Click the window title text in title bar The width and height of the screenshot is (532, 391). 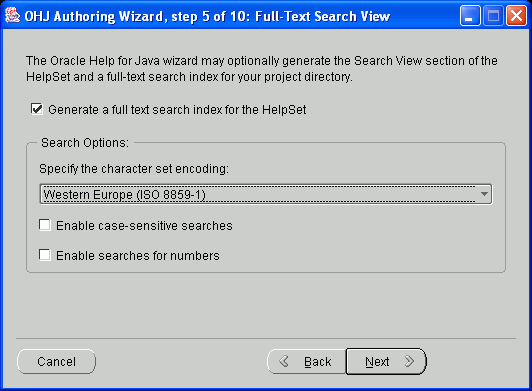click(207, 16)
